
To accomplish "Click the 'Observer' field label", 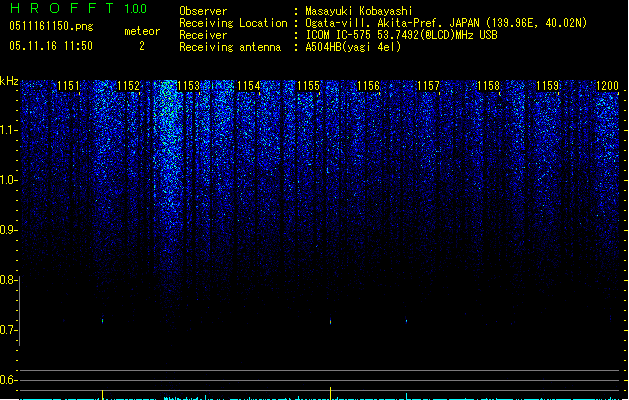I will [203, 11].
